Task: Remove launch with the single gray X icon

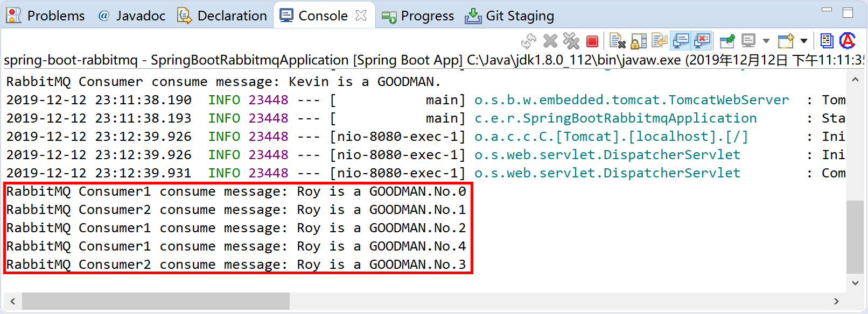Action: [550, 41]
